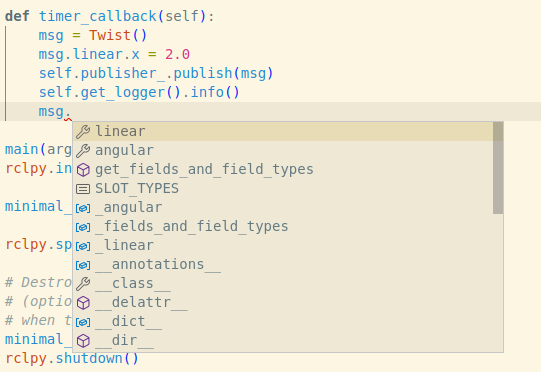
Task: Click the variable icon beside '_linear'
Action: click(x=83, y=246)
